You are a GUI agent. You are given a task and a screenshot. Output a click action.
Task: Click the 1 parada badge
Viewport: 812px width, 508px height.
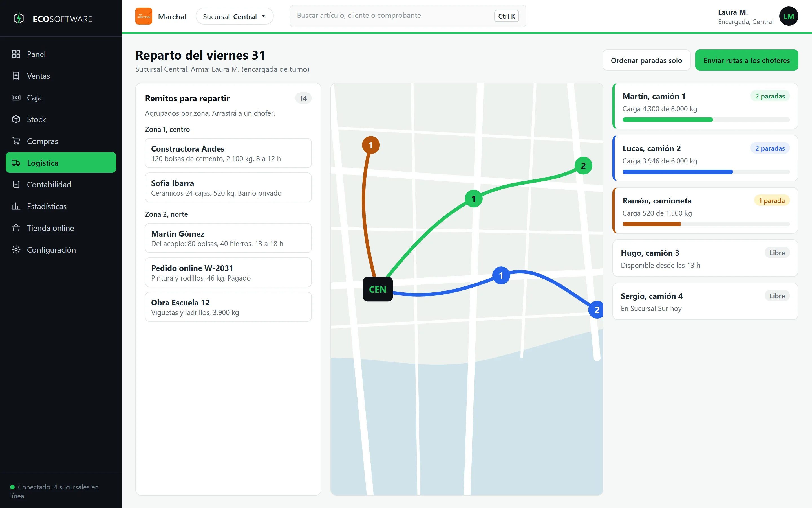pyautogui.click(x=772, y=201)
